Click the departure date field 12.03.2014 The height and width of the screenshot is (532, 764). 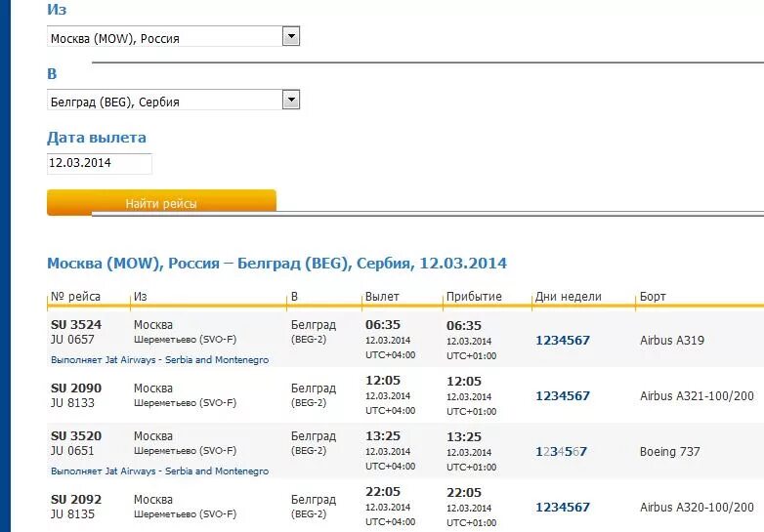[x=100, y=164]
